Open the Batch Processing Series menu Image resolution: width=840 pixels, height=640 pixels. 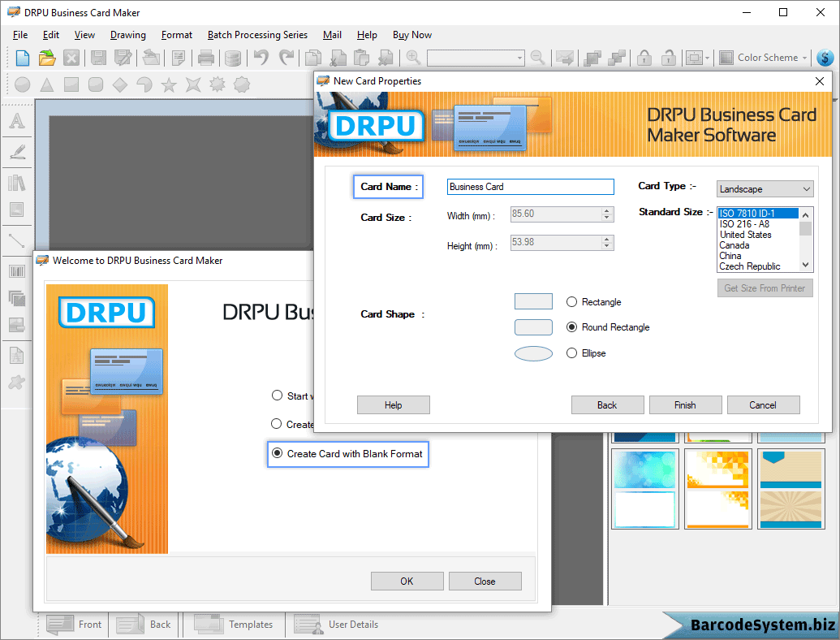click(257, 35)
